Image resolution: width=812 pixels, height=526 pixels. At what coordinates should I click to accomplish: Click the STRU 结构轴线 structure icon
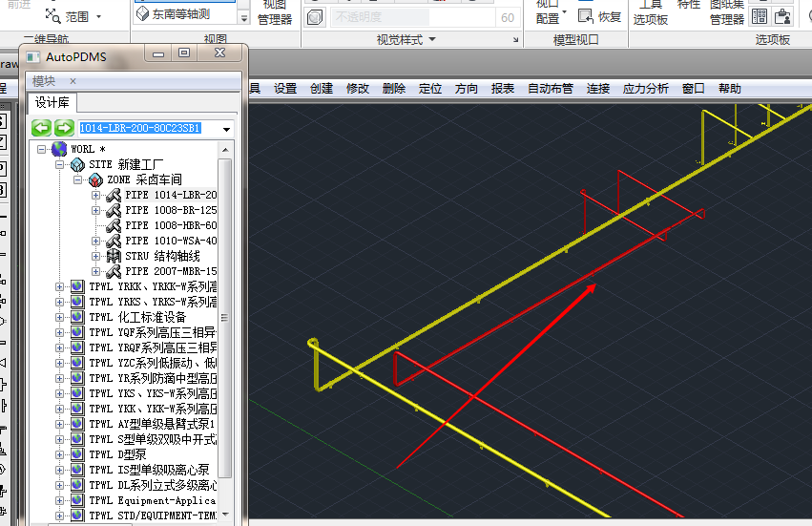point(114,256)
